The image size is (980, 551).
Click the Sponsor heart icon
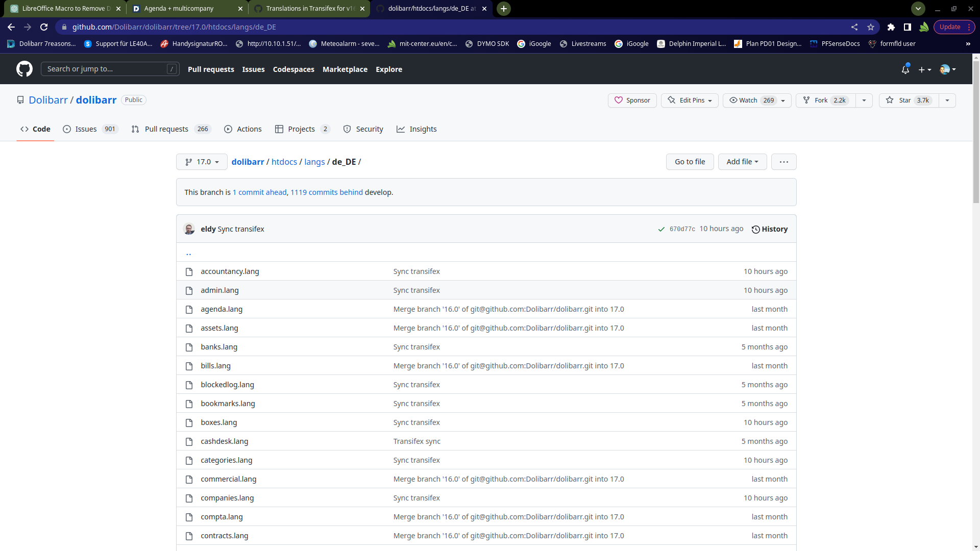(619, 100)
